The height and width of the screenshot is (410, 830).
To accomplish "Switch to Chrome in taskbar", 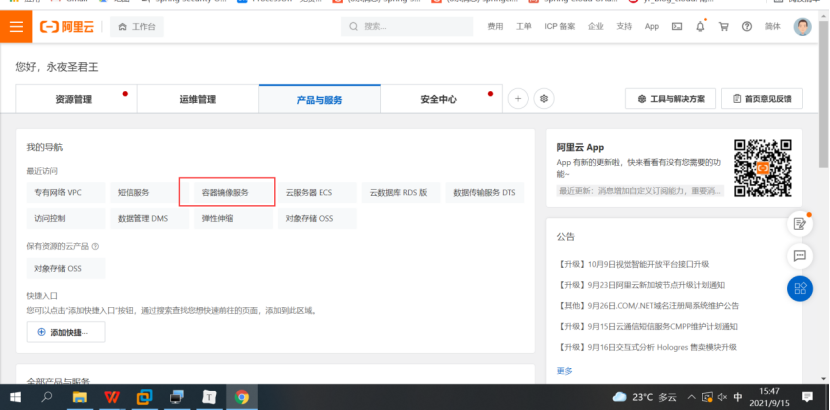I will [x=242, y=397].
